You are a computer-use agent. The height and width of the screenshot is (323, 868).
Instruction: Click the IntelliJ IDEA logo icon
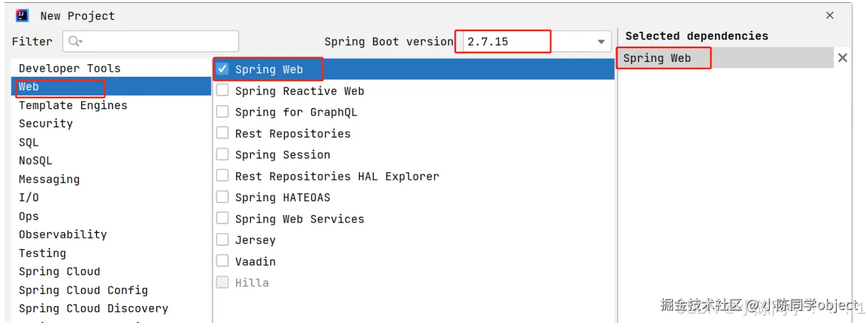(22, 15)
